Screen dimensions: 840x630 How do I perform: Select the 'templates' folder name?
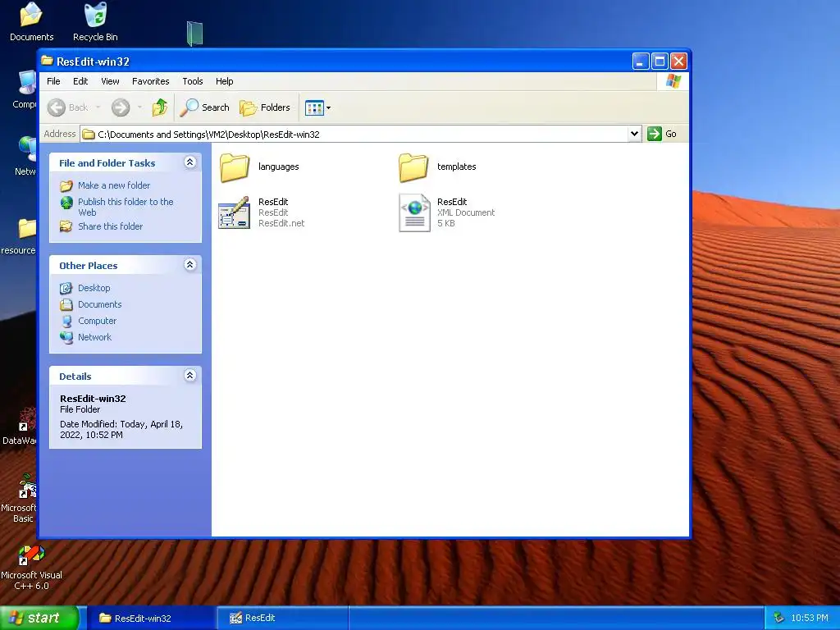pyautogui.click(x=456, y=167)
